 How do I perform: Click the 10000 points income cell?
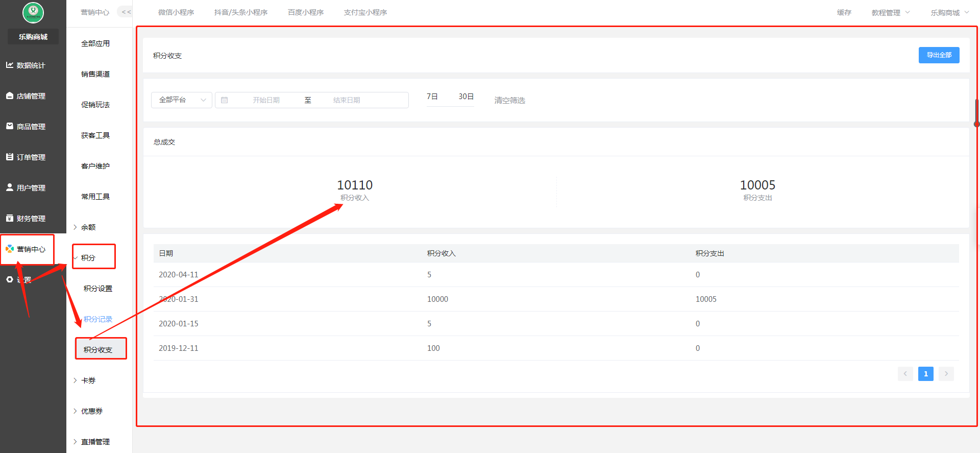[437, 299]
